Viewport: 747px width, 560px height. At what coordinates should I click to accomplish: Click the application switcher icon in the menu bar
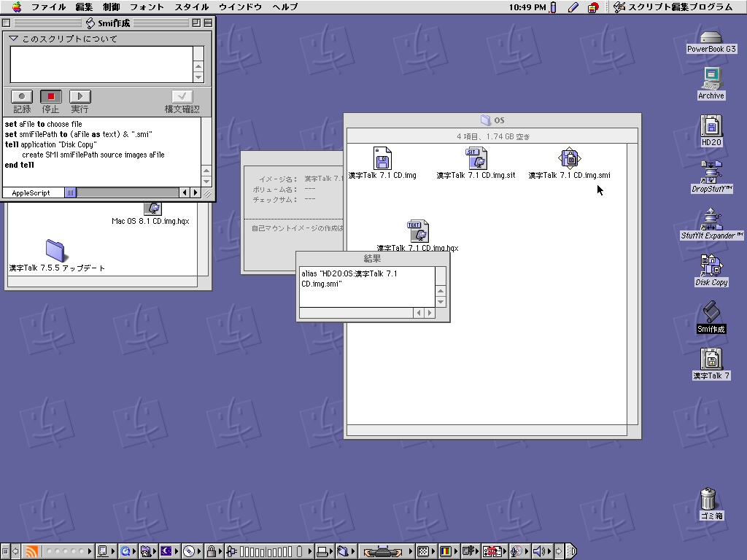coord(619,7)
